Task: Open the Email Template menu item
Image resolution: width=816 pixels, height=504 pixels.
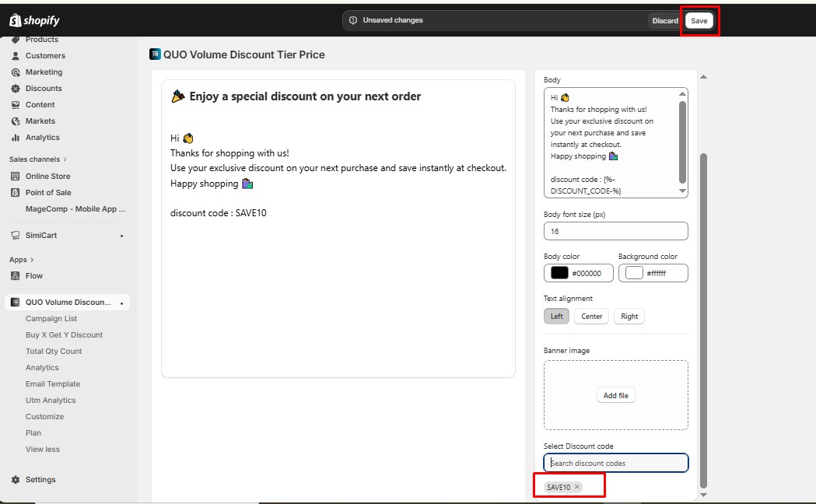Action: (x=53, y=384)
